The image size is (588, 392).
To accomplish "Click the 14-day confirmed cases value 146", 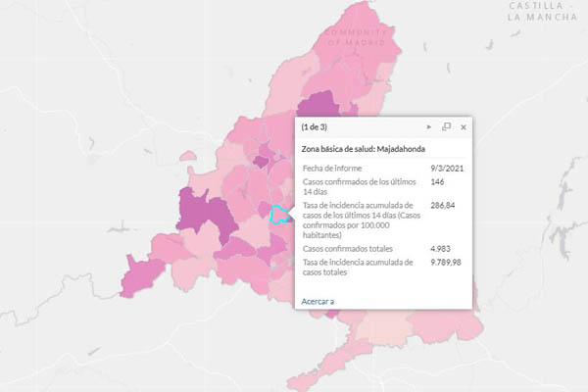I will (x=438, y=182).
